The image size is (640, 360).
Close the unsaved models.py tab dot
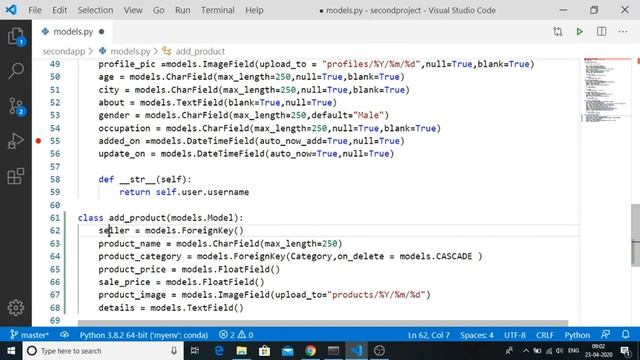point(101,31)
